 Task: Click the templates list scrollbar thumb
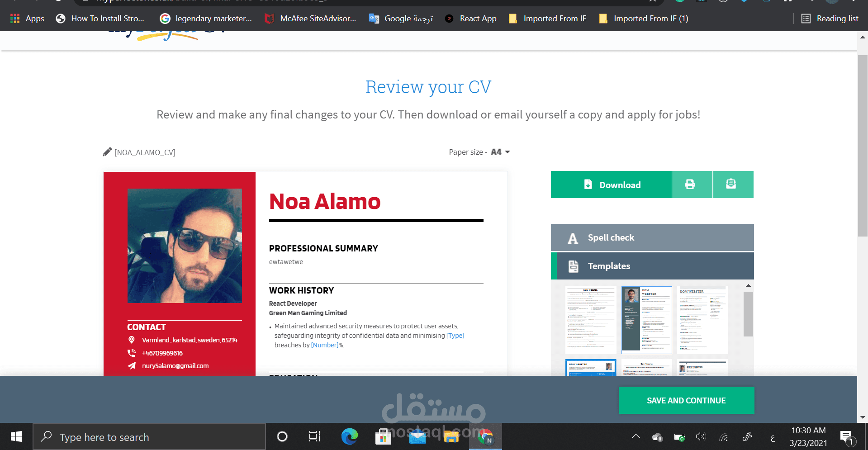pyautogui.click(x=748, y=314)
